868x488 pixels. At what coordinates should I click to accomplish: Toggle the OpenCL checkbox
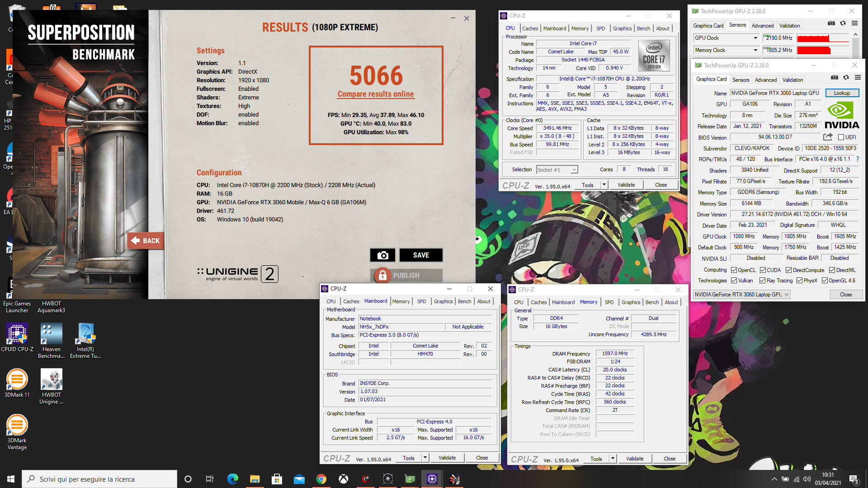point(734,270)
